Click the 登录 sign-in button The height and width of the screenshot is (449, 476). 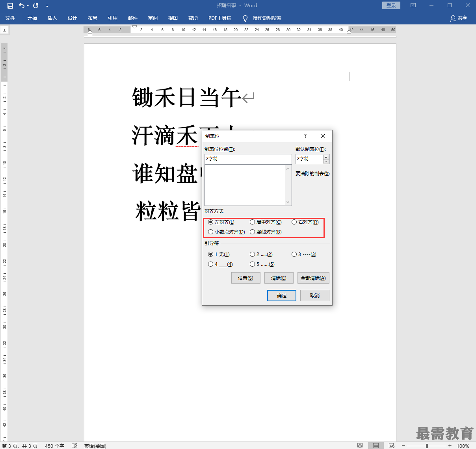[391, 5]
